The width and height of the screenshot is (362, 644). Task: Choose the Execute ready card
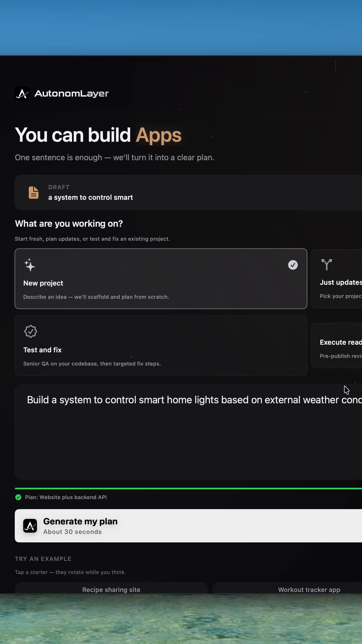coord(337,345)
